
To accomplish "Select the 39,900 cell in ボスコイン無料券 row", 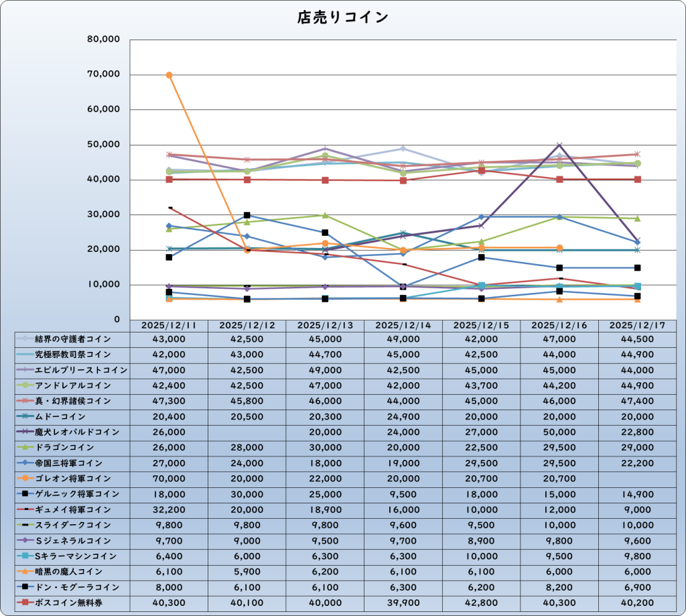I will tap(403, 602).
